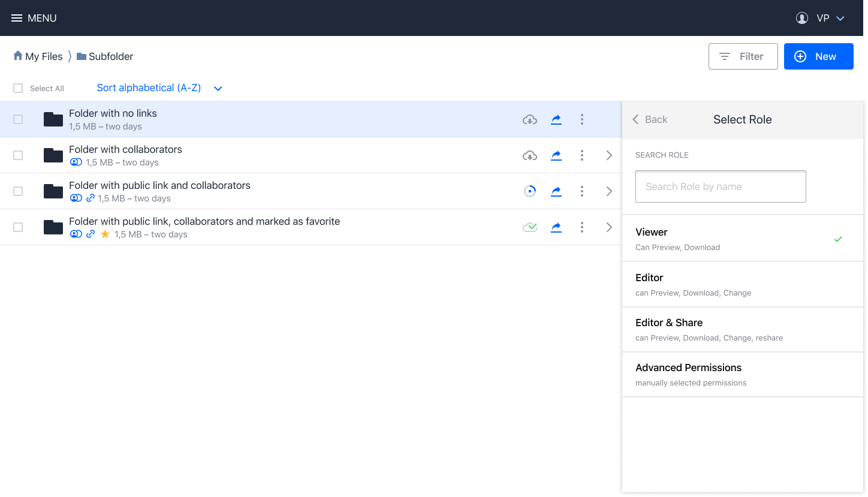Screen dimensions: 868x497
Task: Navigate to My Files breadcrumb
Action: tap(44, 56)
